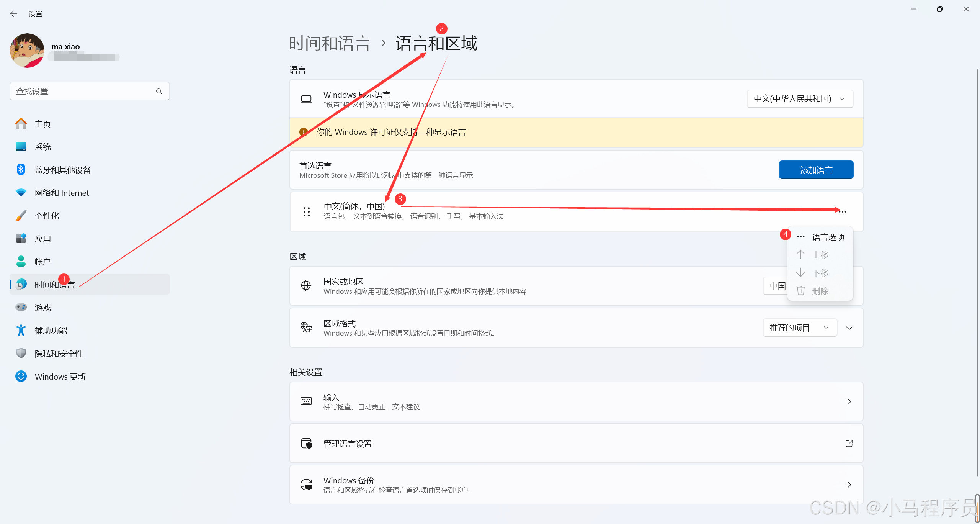
Task: Click the three-dot more options for Chinese language
Action: [x=843, y=211]
